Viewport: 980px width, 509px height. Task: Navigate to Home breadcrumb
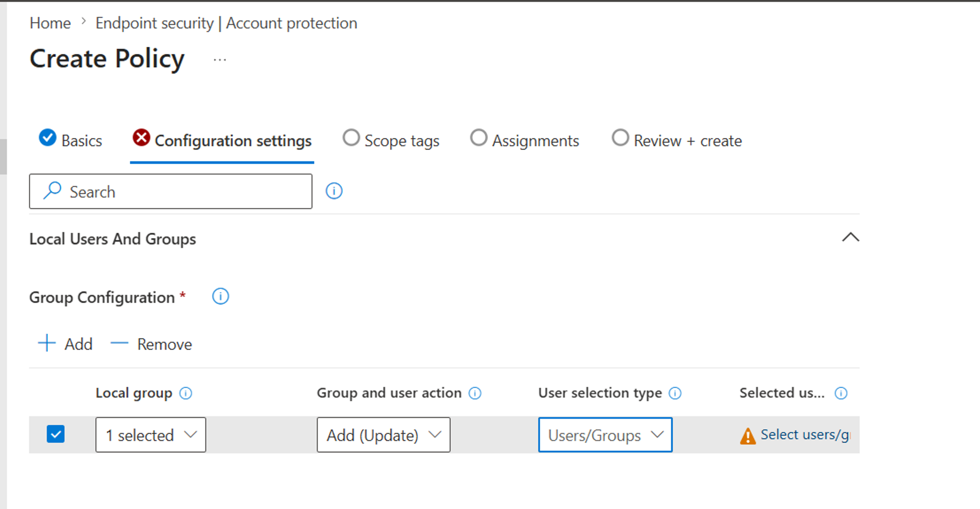(x=50, y=23)
